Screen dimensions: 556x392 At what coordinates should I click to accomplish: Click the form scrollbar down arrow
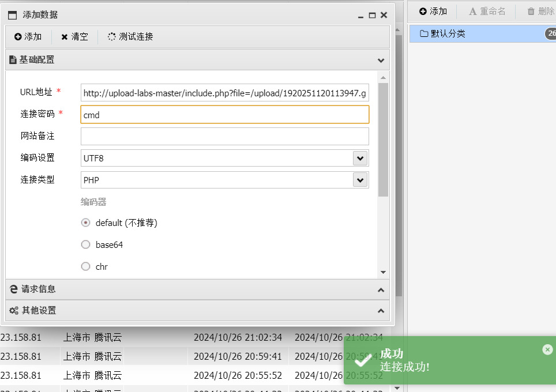383,272
